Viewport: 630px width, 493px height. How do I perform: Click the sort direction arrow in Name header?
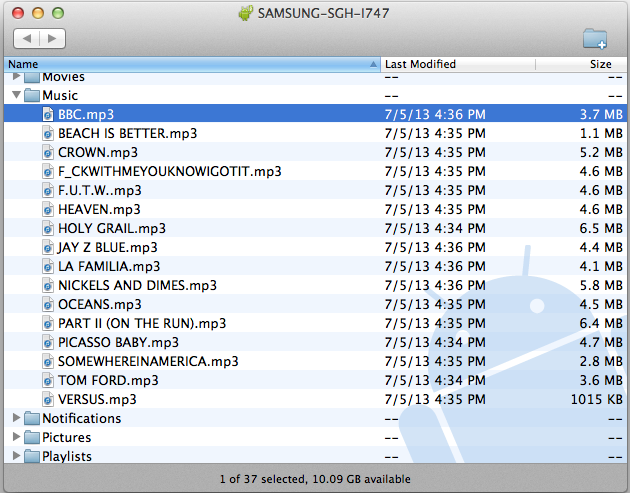coord(373,64)
